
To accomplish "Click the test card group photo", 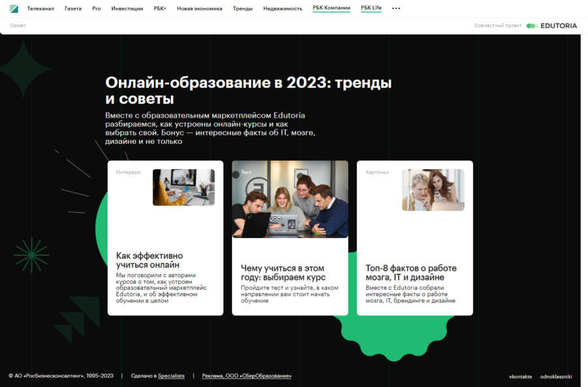I will pos(290,199).
